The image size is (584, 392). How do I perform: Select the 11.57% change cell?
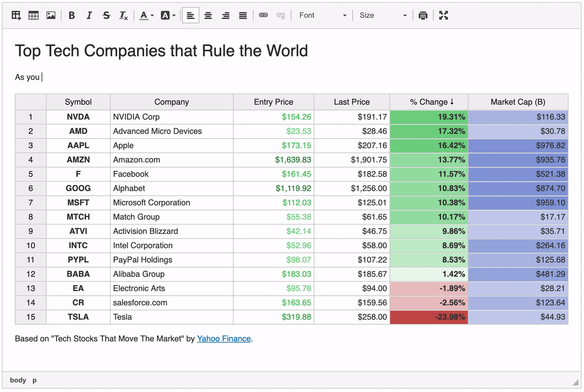coord(429,174)
